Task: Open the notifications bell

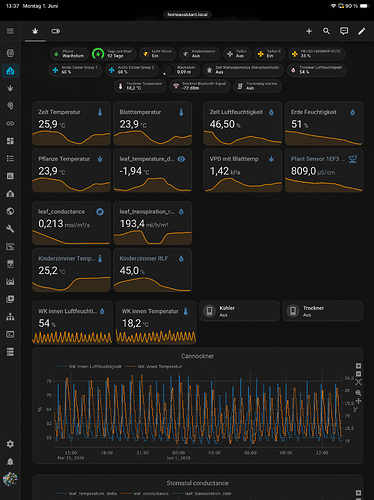Action: pyautogui.click(x=10, y=462)
